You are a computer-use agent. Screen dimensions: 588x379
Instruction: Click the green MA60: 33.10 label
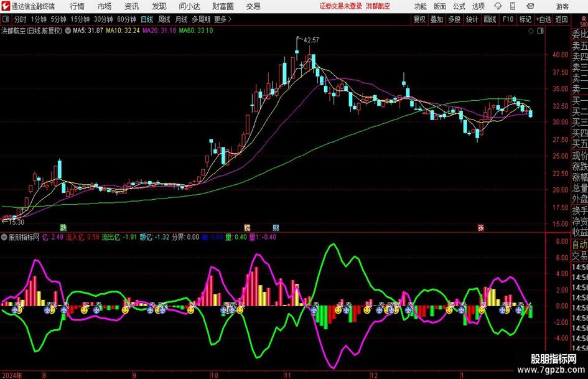pos(196,30)
